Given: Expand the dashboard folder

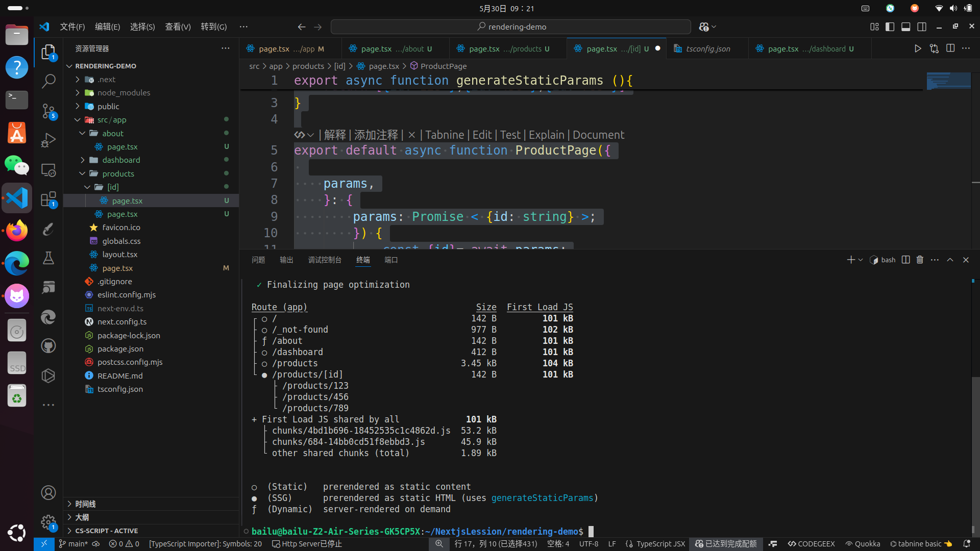Looking at the screenshot, I should [121, 160].
